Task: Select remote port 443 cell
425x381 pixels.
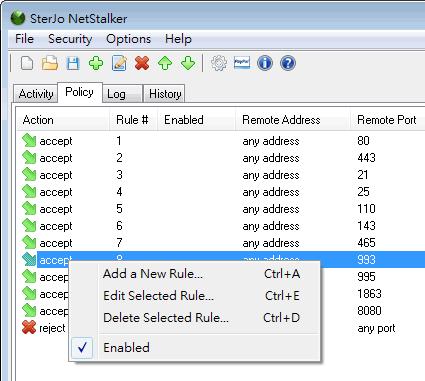Action: pyautogui.click(x=366, y=158)
